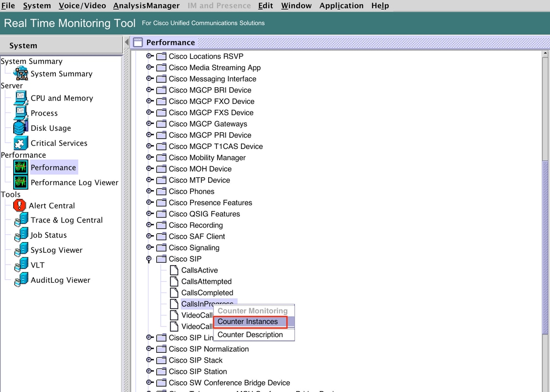This screenshot has width=550, height=392.
Task: Open the Help menu
Action: pyautogui.click(x=380, y=5)
